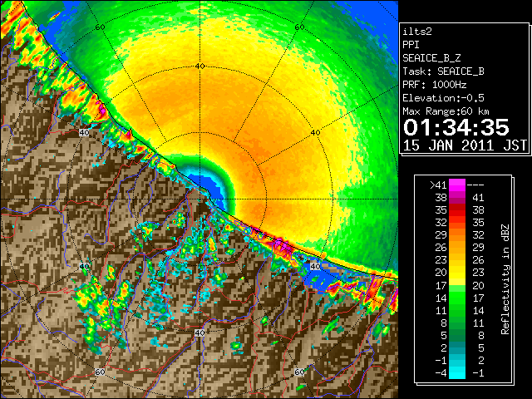Select the date text 15 JAN 2011 JST
532x399 pixels.
465,145
